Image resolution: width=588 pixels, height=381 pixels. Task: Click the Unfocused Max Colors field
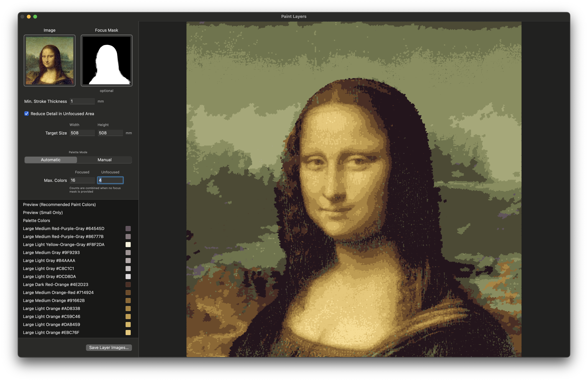click(x=110, y=180)
